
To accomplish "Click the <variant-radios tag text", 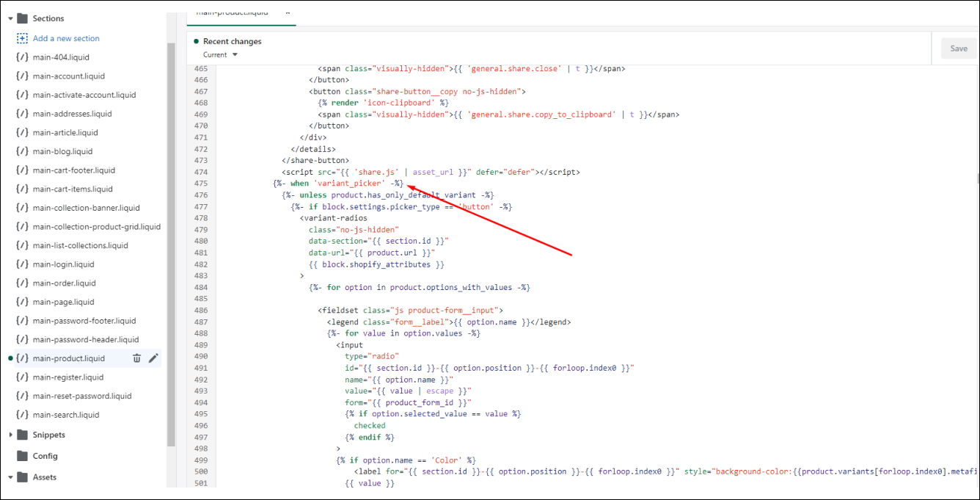I will tap(334, 218).
